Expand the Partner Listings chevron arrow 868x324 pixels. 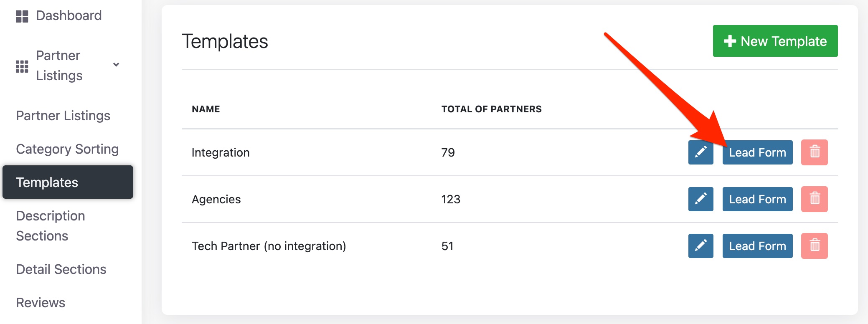116,65
